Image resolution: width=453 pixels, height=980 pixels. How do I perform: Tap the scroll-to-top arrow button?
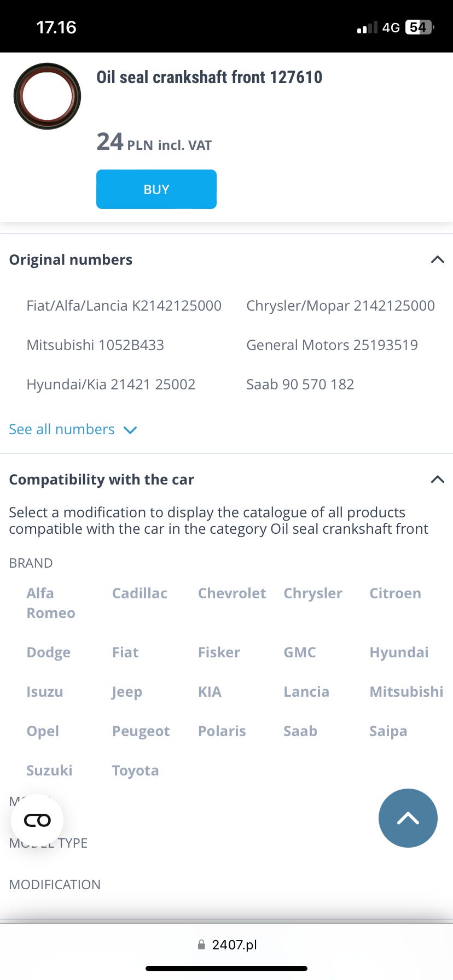pyautogui.click(x=408, y=818)
